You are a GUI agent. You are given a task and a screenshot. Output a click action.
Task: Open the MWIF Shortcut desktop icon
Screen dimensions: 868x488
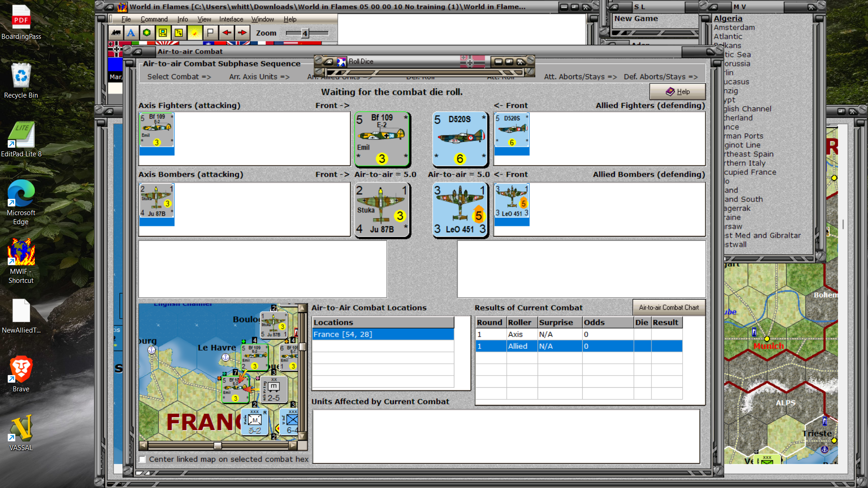(21, 261)
